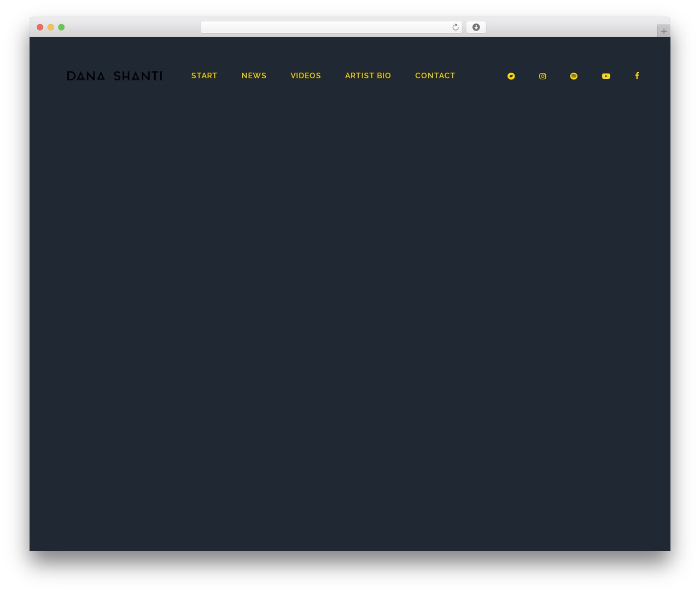This screenshot has width=700, height=593.
Task: Minimize the window with the yellow button
Action: (51, 27)
